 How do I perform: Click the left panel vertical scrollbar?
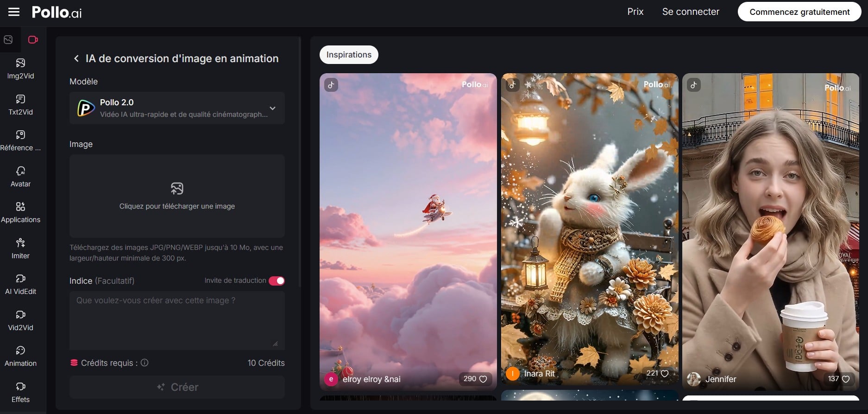click(300, 162)
